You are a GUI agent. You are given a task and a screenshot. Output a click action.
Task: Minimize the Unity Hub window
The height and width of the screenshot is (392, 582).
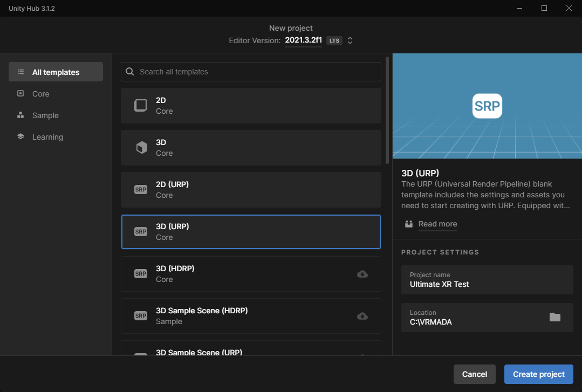[519, 8]
